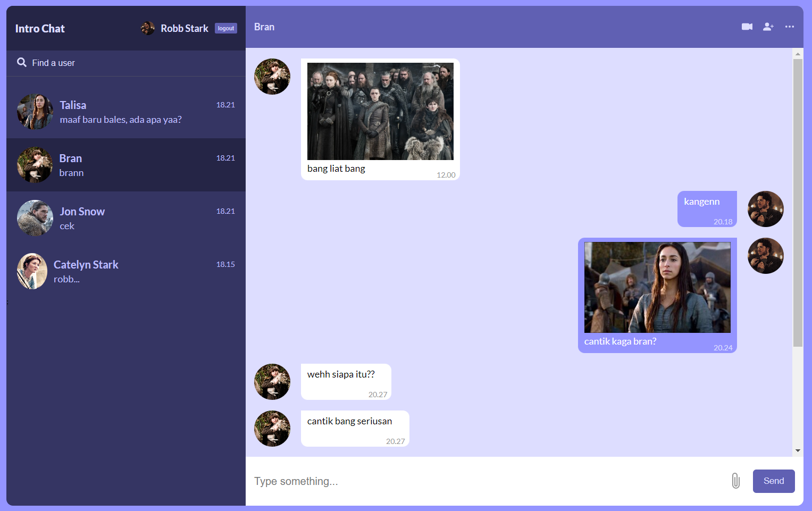This screenshot has width=812, height=511.
Task: Open the Jon Snow conversation
Action: coord(126,218)
